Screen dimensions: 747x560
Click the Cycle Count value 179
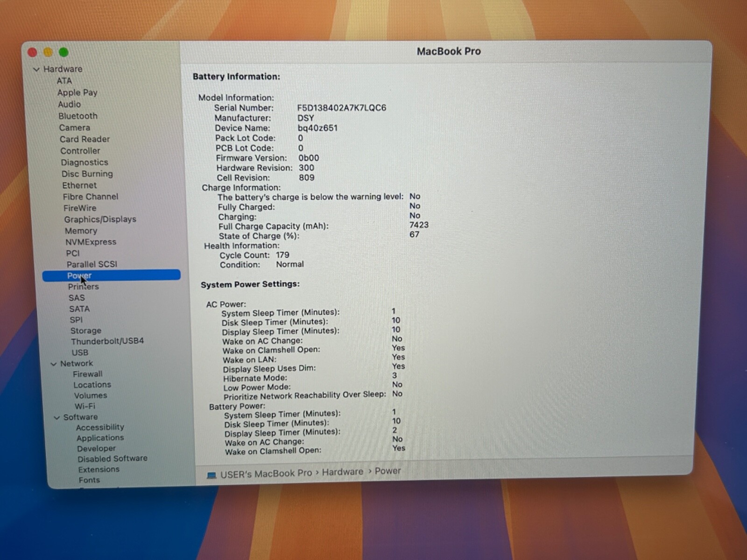point(282,255)
